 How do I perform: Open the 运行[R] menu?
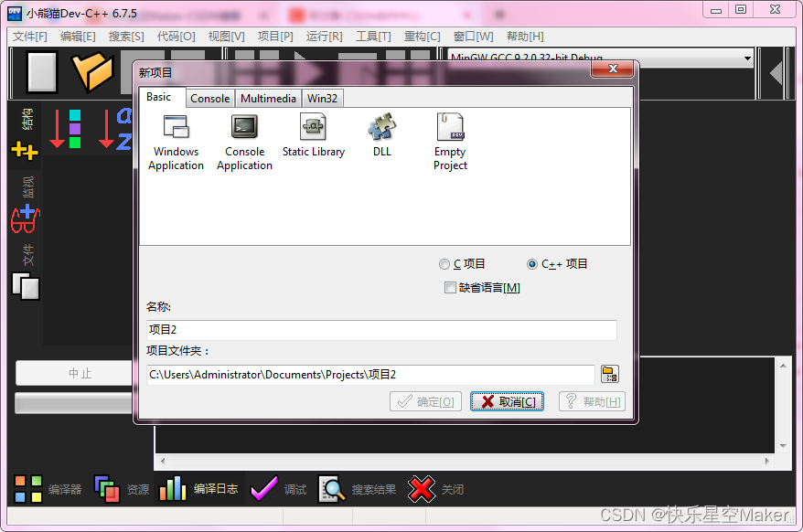(324, 37)
